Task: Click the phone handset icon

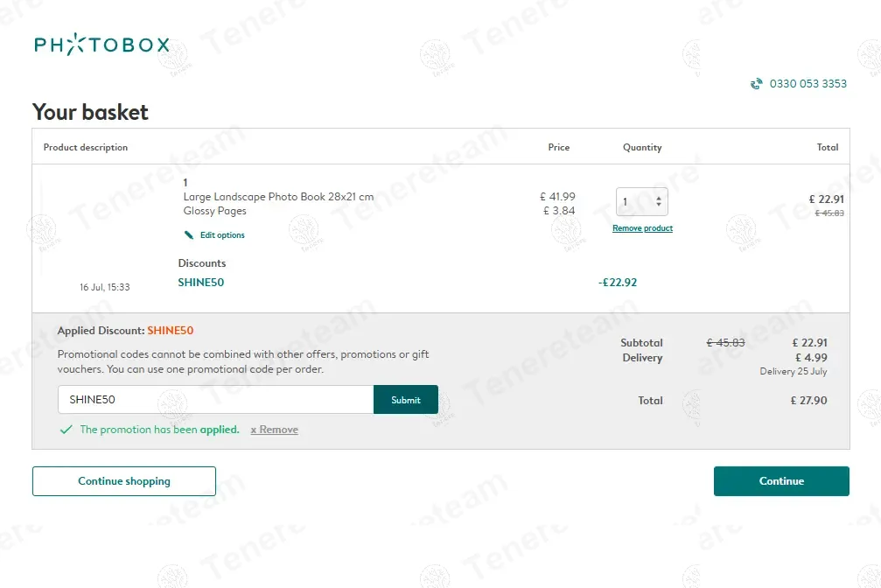Action: (757, 84)
